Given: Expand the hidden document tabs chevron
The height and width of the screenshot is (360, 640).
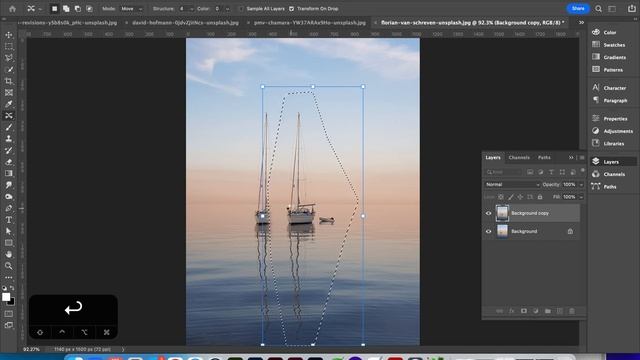Looking at the screenshot, I should pos(581,23).
